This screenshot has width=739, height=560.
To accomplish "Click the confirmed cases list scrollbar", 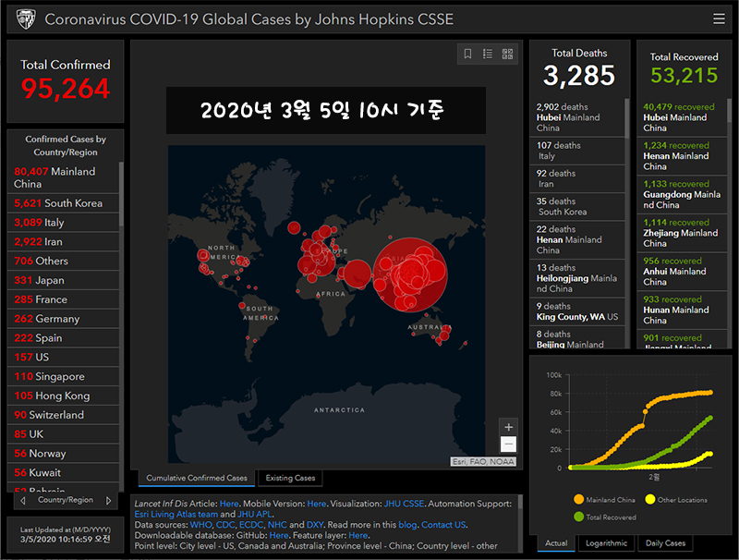I will point(121,194).
